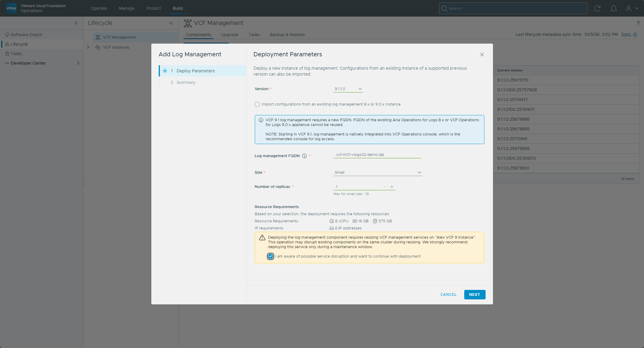The height and width of the screenshot is (348, 644).
Task: Open the Operate top menu
Action: [99, 8]
